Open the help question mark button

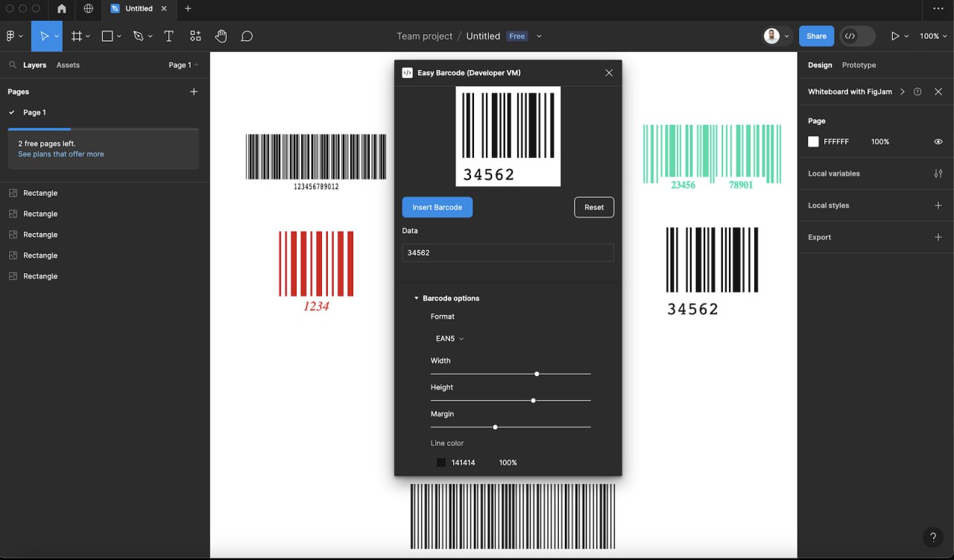click(932, 537)
